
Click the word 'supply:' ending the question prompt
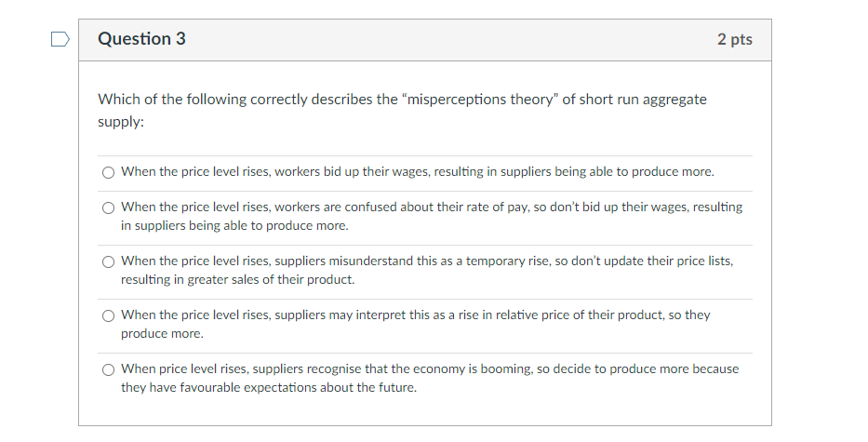coord(121,122)
